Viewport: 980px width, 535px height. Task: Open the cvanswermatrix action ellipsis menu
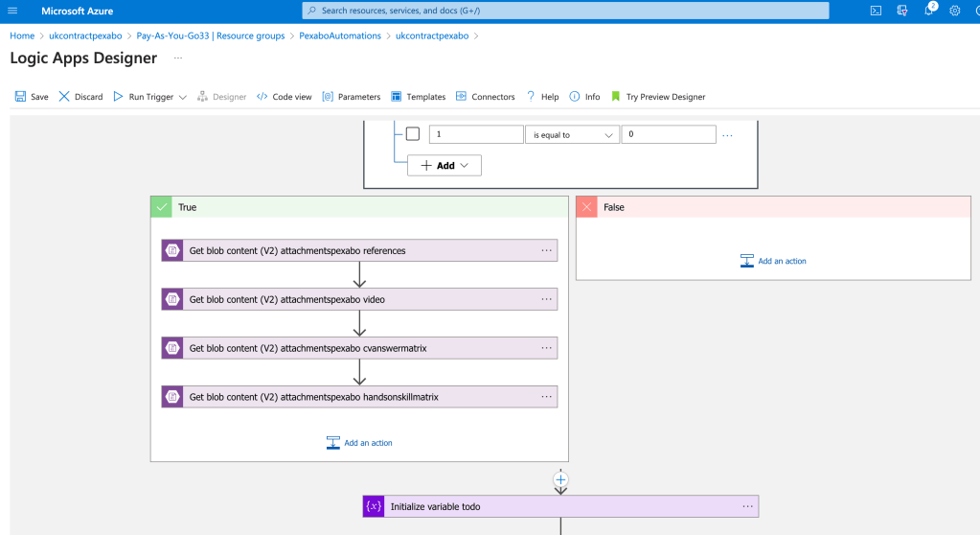point(546,348)
